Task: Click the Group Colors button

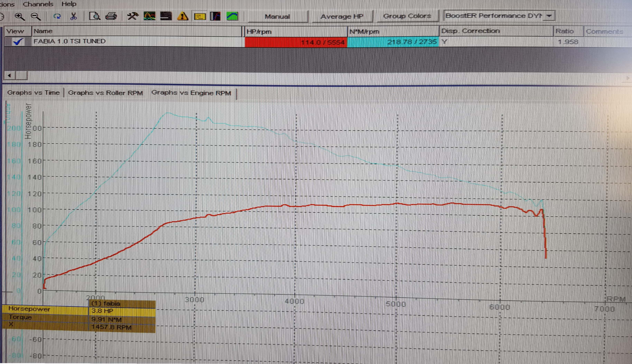Action: [x=407, y=16]
